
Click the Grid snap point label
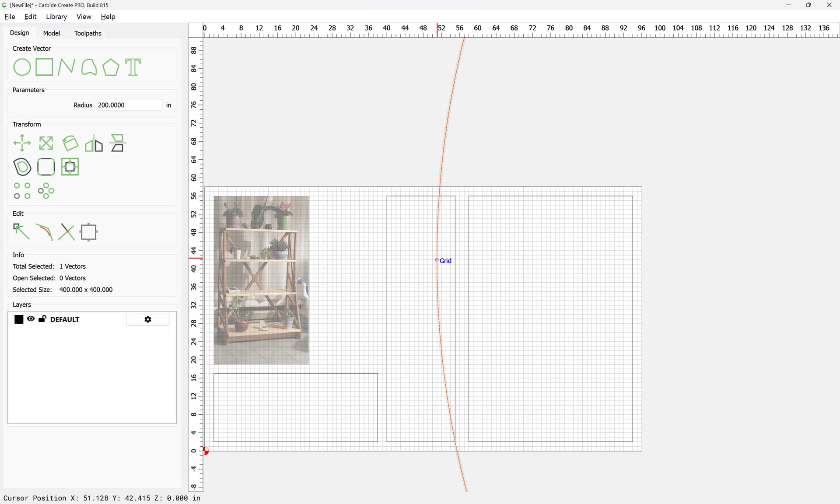click(x=445, y=261)
